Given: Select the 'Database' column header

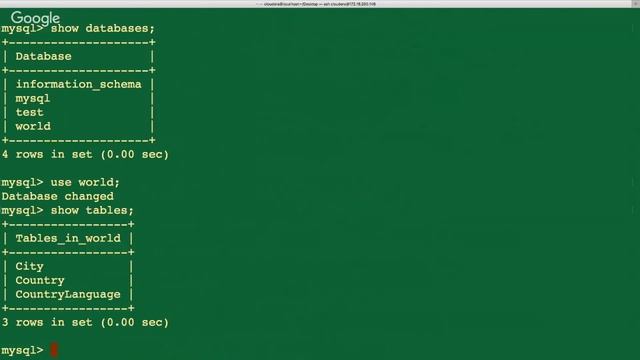Looking at the screenshot, I should (x=43, y=56).
